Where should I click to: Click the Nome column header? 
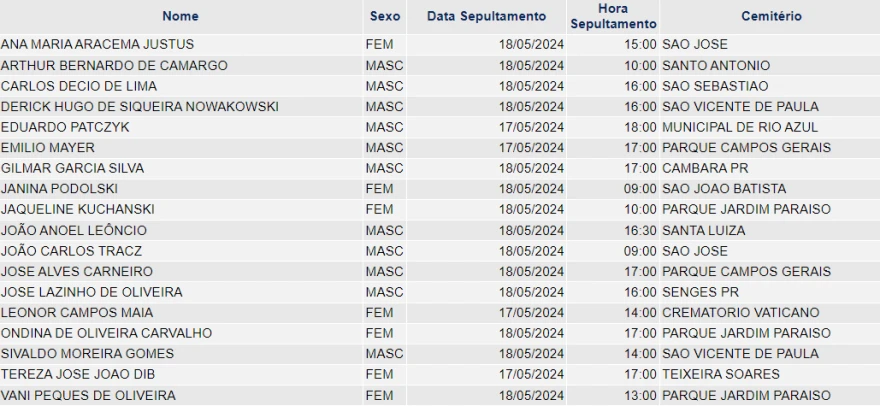[x=180, y=16]
